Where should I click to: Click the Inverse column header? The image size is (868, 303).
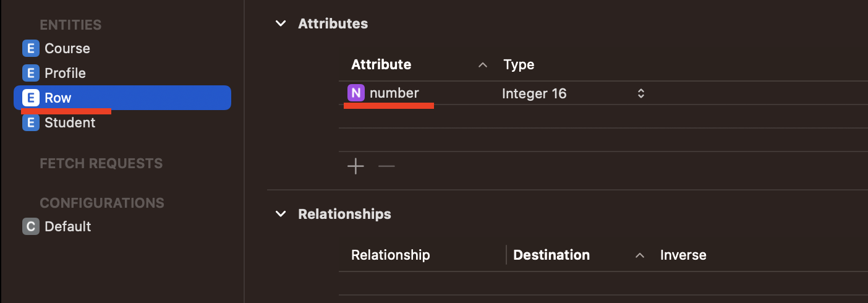[683, 255]
